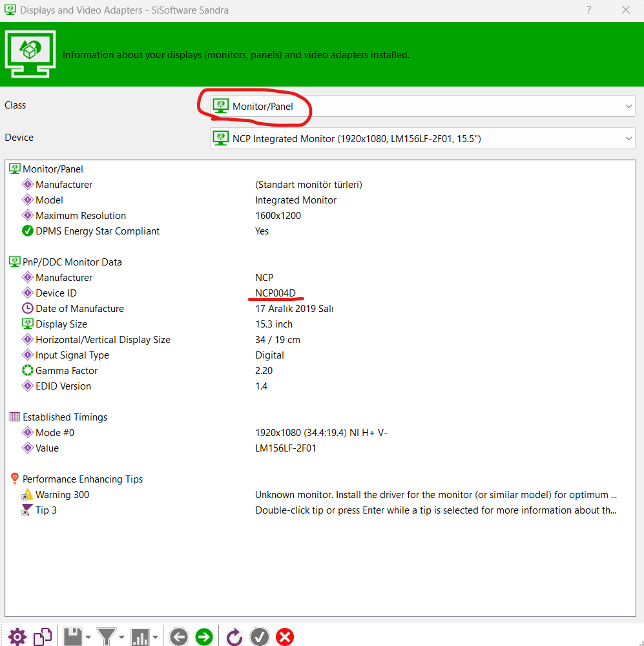Select the Device ID row label
The height and width of the screenshot is (646, 644).
(56, 293)
